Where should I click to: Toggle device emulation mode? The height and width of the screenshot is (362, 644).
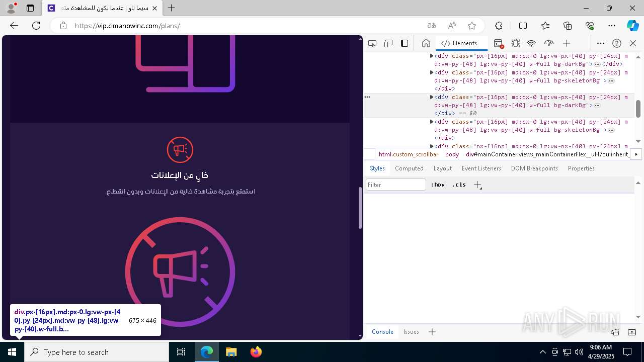[x=388, y=43]
